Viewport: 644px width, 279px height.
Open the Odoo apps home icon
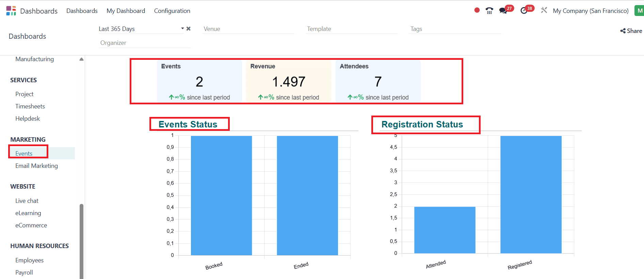pyautogui.click(x=11, y=11)
